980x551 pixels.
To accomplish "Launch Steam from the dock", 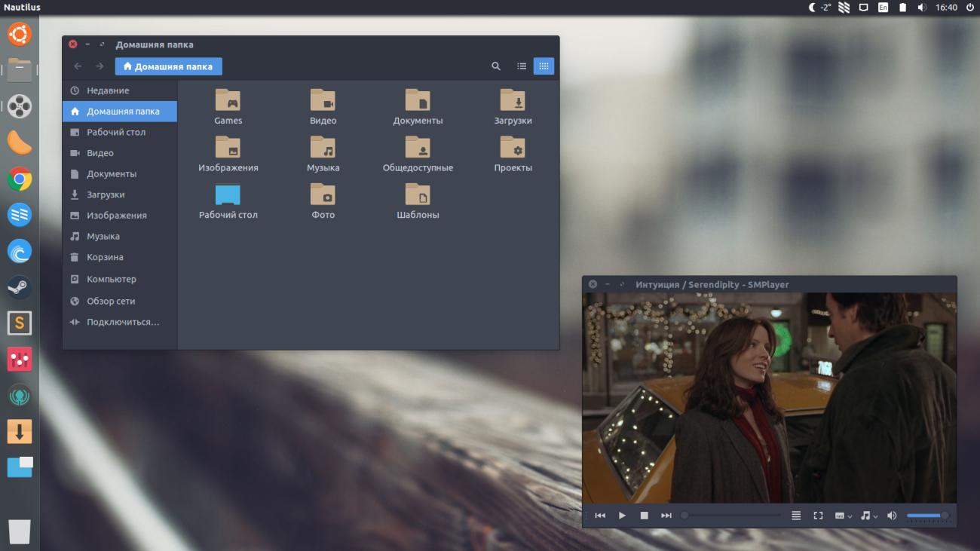I will pos(20,287).
